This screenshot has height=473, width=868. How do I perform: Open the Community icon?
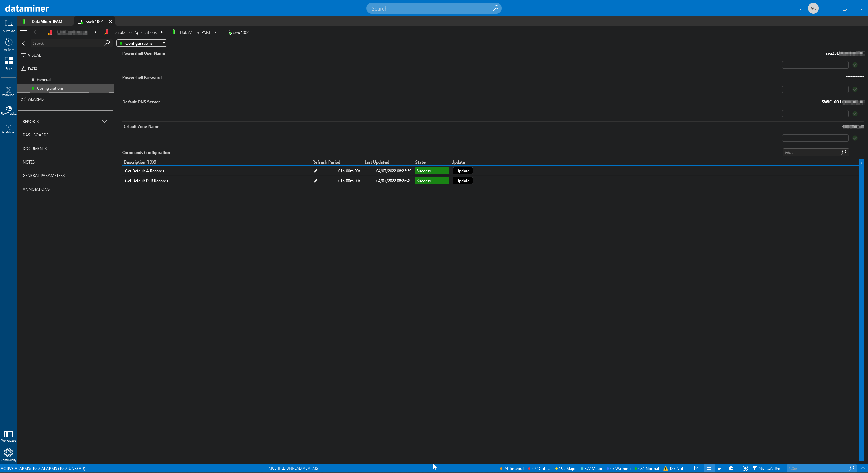pyautogui.click(x=8, y=455)
